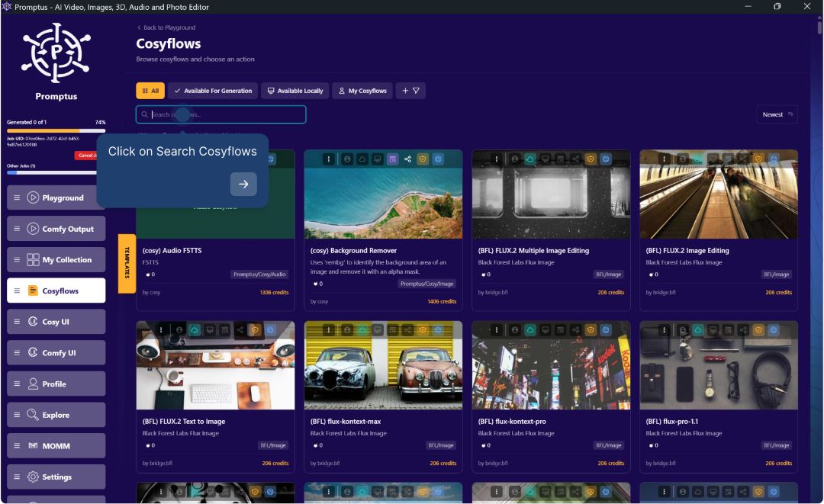Click user icon on FLUX.2 Multiple Image Editing card
This screenshot has height=504, width=824.
[x=515, y=159]
